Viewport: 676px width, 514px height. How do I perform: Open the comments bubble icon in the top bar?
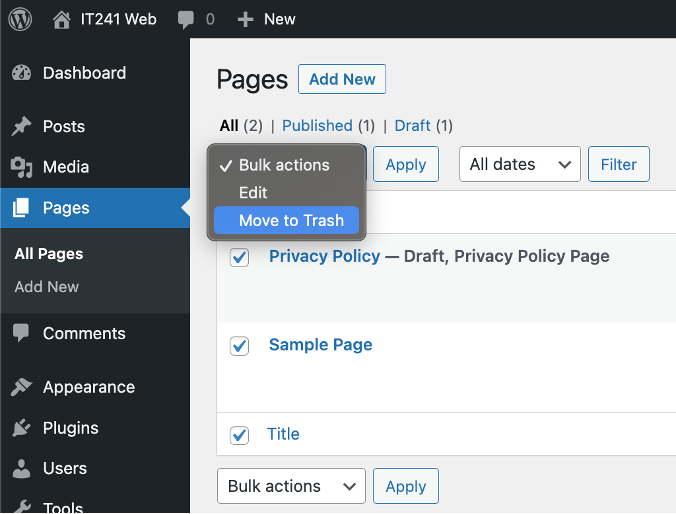point(186,20)
